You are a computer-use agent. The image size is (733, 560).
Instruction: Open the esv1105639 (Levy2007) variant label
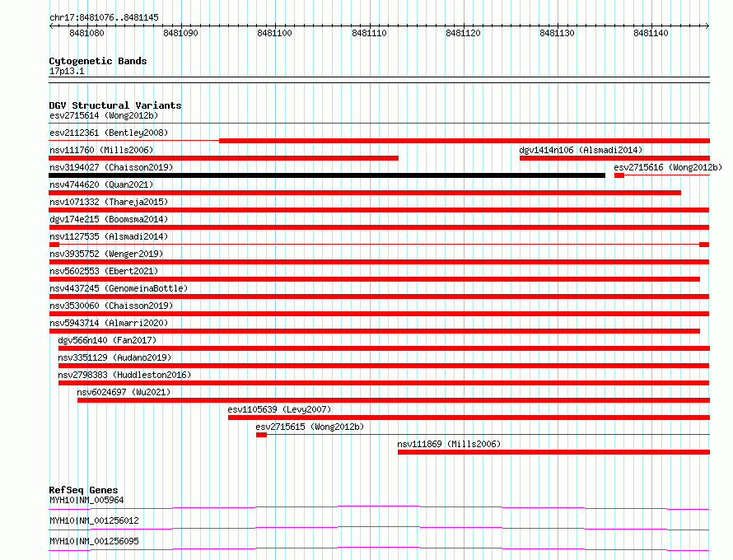tap(279, 409)
